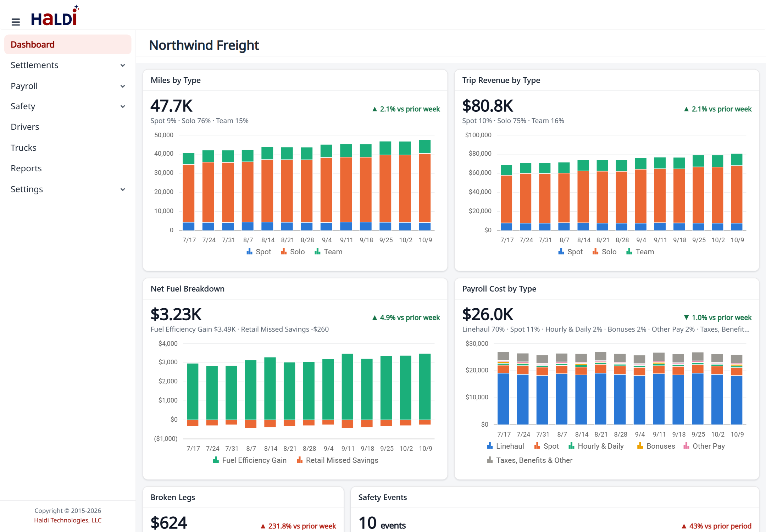This screenshot has height=532, width=766.
Task: Open the Reports page
Action: (26, 168)
